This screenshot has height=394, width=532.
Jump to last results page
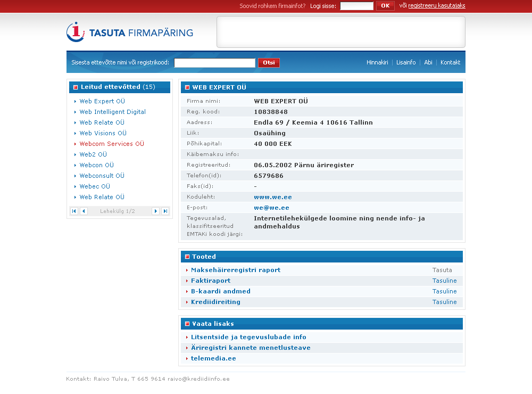pyautogui.click(x=165, y=211)
